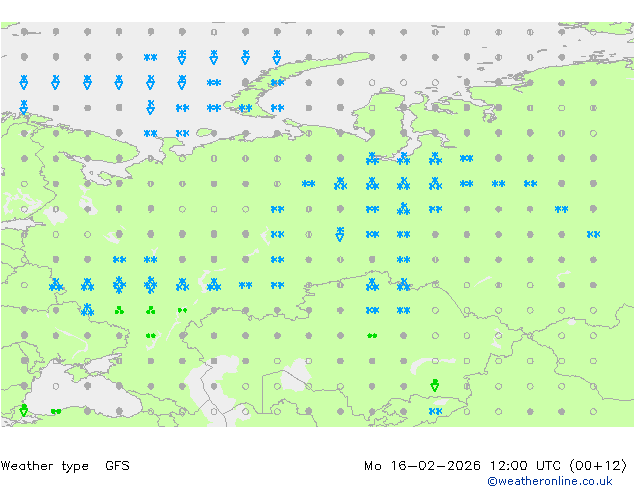Select the 'Weather type' caption text
Screen dimensions: 634x490
point(44,466)
